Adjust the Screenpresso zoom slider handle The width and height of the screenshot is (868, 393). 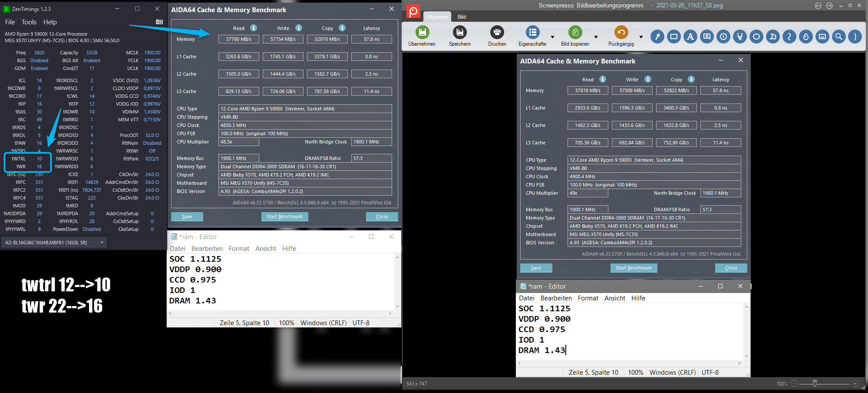[815, 383]
